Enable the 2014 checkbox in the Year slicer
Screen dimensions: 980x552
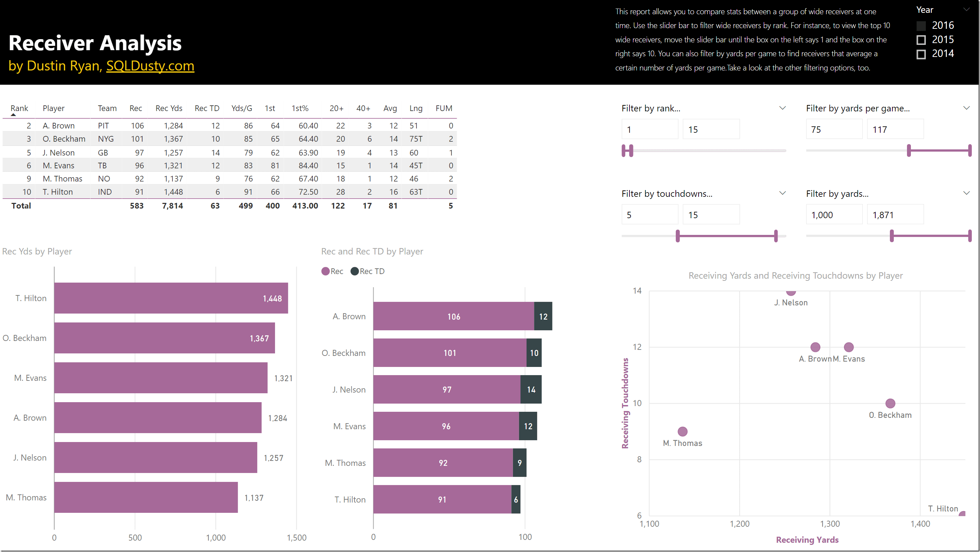click(922, 54)
